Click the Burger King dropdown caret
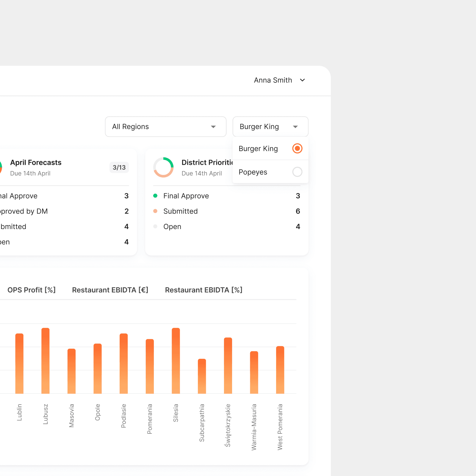The image size is (476, 476). tap(295, 127)
